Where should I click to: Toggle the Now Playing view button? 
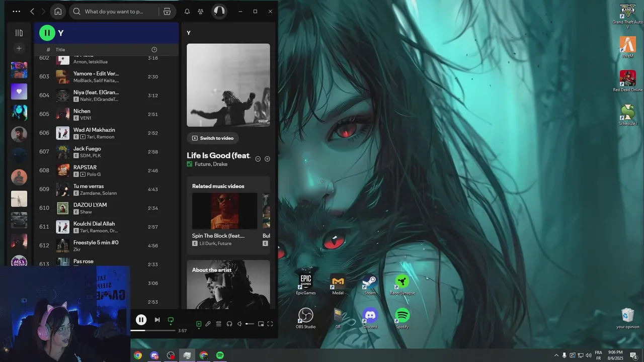tap(199, 324)
